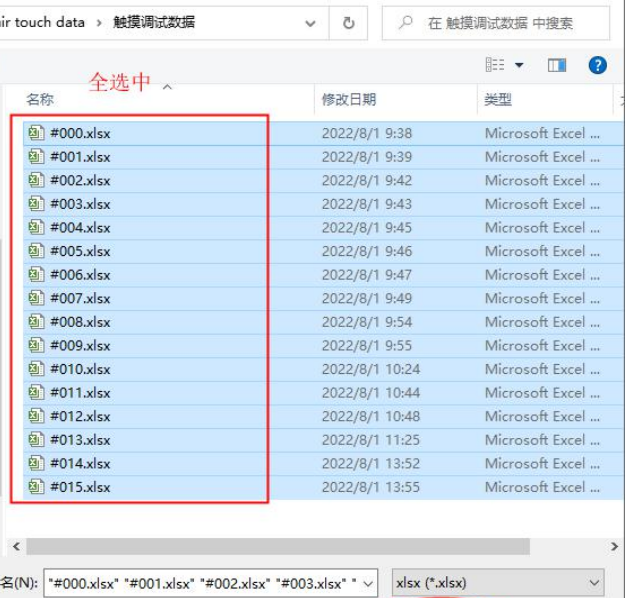Click the Excel icon of #010.xlsx

point(36,368)
